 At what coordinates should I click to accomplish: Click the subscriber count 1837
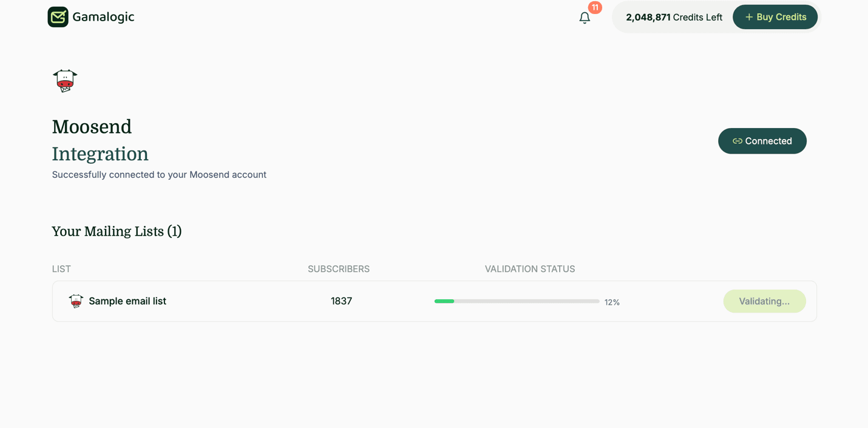[341, 301]
